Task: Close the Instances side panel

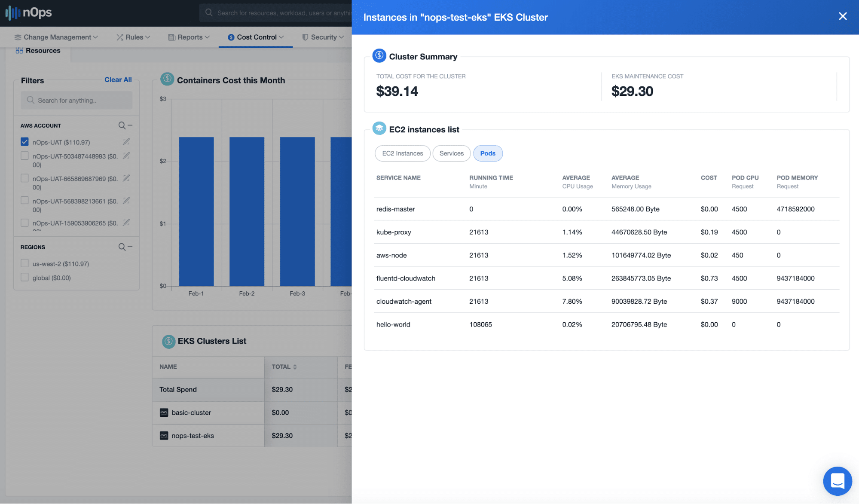Action: coord(843,16)
